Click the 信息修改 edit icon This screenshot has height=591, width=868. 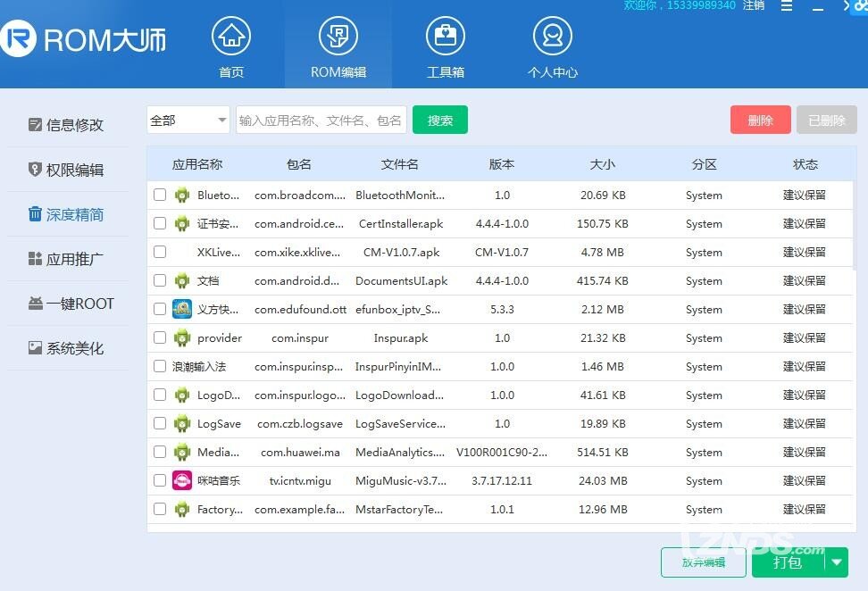(35, 124)
